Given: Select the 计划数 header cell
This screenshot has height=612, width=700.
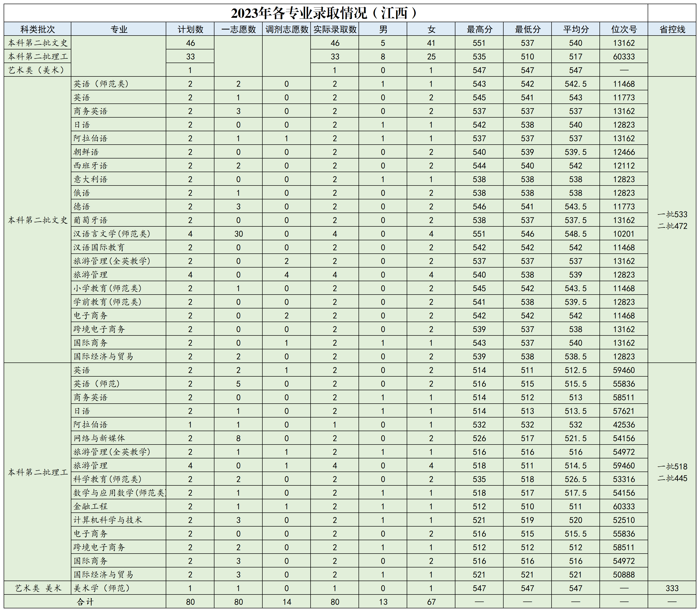Looking at the screenshot, I should (x=190, y=29).
